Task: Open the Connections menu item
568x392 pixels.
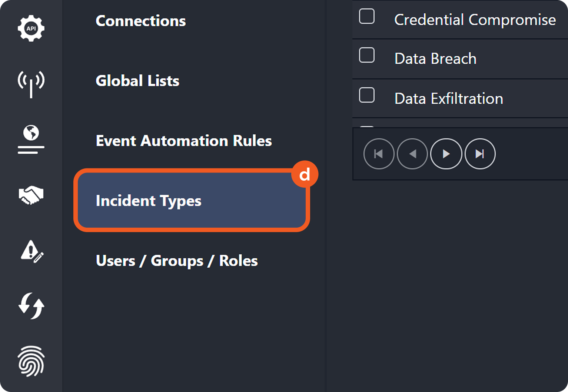Action: tap(141, 21)
